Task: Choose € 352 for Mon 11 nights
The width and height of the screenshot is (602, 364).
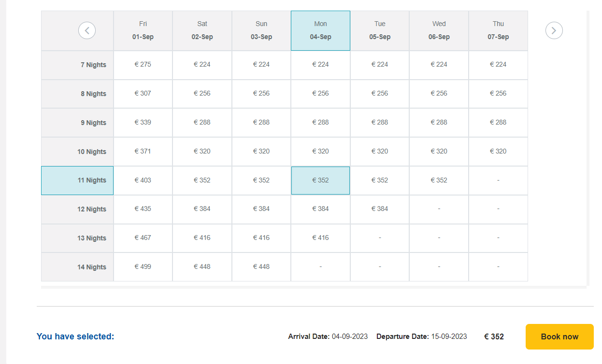Action: coord(320,180)
